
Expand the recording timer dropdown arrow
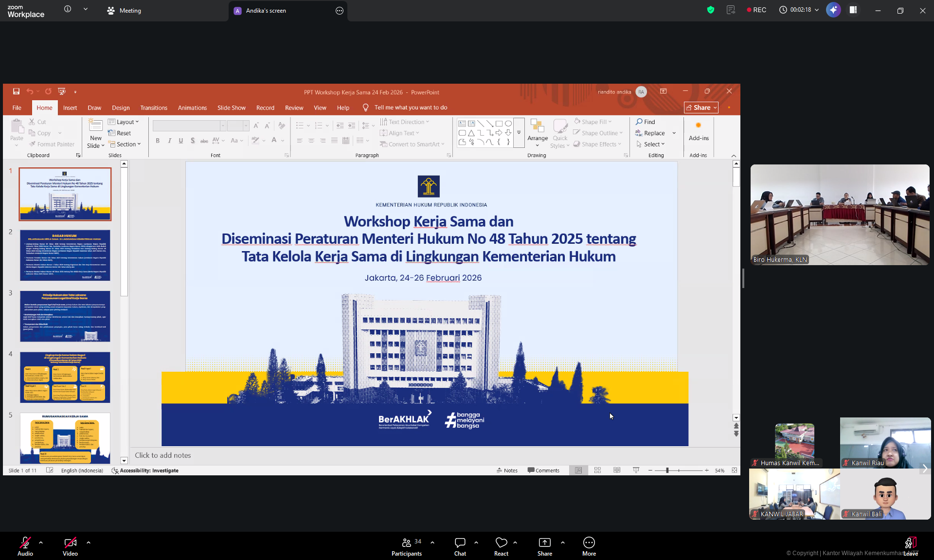click(817, 10)
